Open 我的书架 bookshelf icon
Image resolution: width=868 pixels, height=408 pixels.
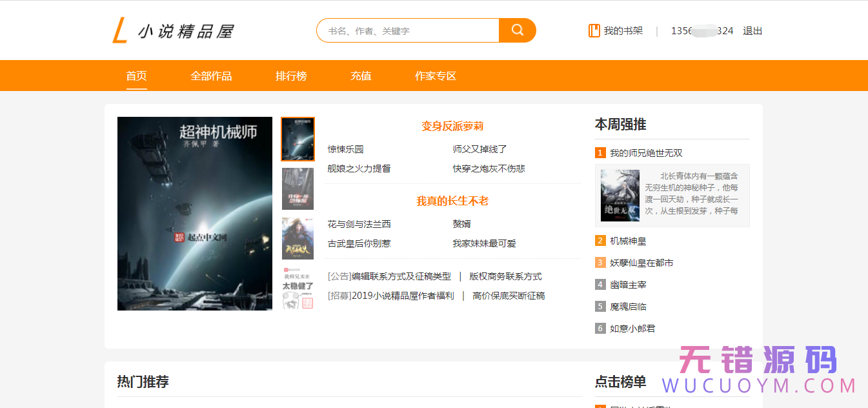click(594, 30)
